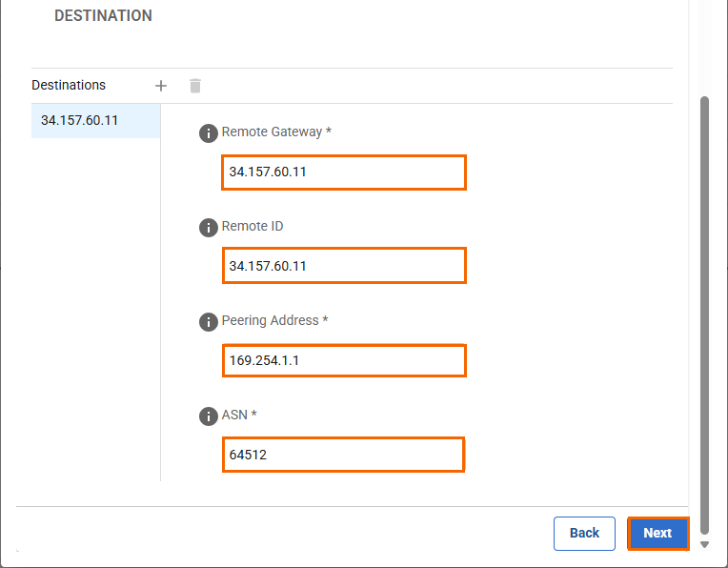Screen dimensions: 728x568
Task: Add a new destination with plus icon
Action: pyautogui.click(x=161, y=86)
